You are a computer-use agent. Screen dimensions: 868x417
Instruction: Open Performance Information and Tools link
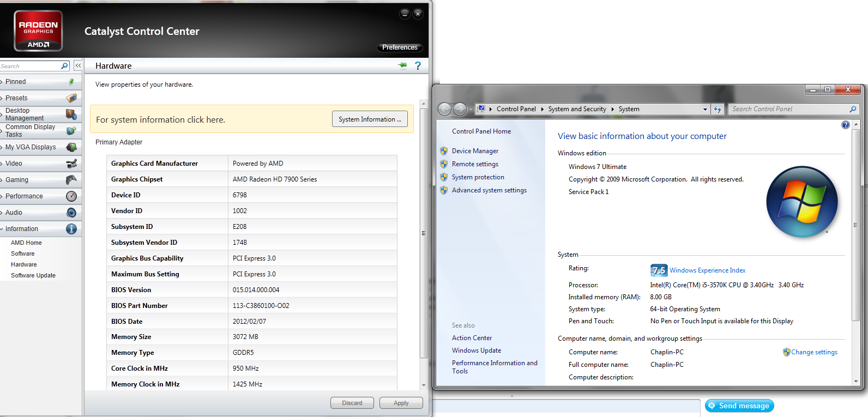click(495, 367)
